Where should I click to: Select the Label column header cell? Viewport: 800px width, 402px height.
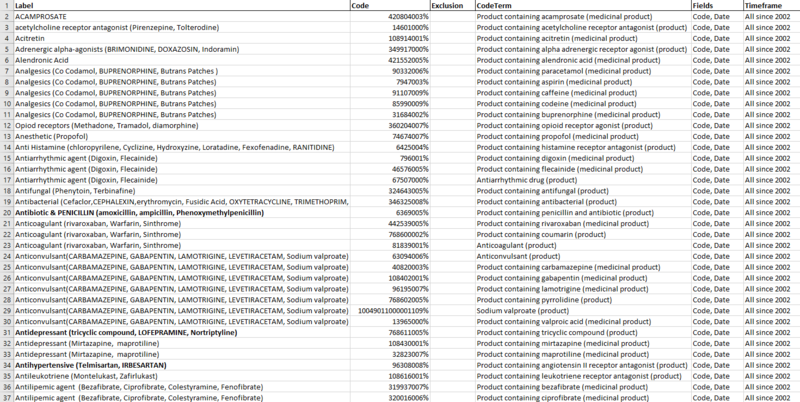coord(182,6)
